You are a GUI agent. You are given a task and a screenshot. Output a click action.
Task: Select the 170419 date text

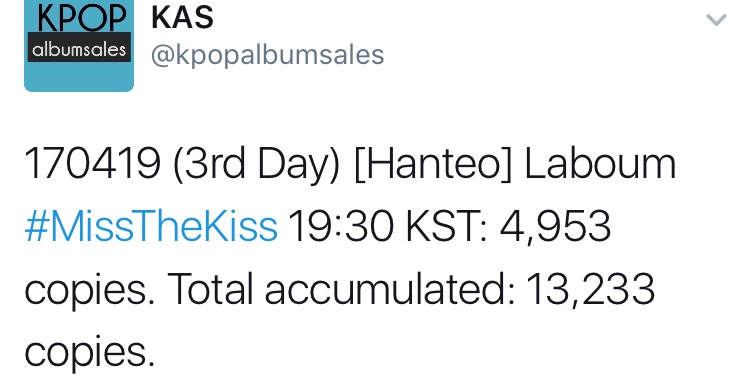[92, 164]
